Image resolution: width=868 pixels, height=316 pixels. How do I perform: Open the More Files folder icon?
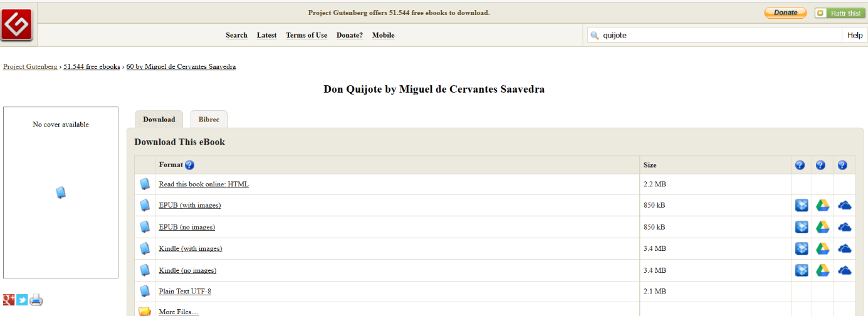(145, 311)
